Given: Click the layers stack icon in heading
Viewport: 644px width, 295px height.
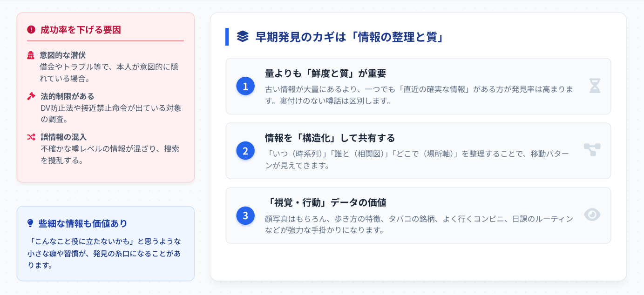Looking at the screenshot, I should [x=243, y=36].
